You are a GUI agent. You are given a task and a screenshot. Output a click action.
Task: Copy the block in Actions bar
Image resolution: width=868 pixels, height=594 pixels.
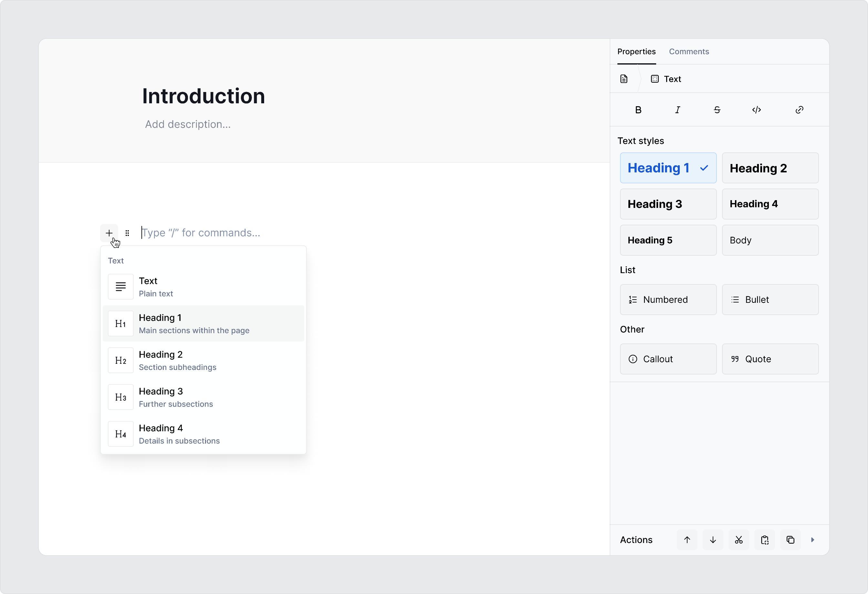(x=790, y=539)
